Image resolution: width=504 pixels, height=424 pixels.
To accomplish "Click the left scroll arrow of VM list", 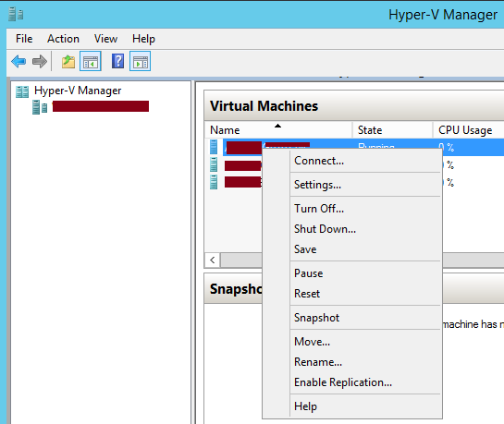I will pos(213,260).
